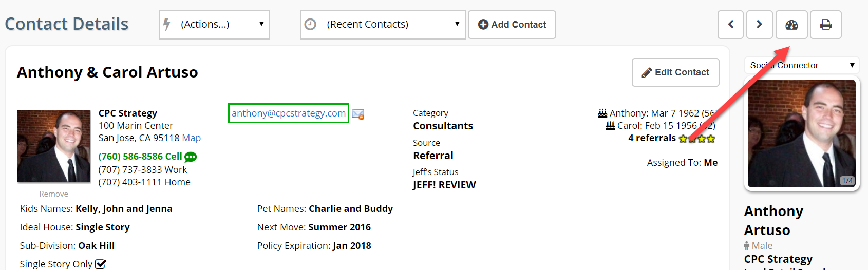The width and height of the screenshot is (868, 270).
Task: Click the referral stars rating
Action: point(696,139)
